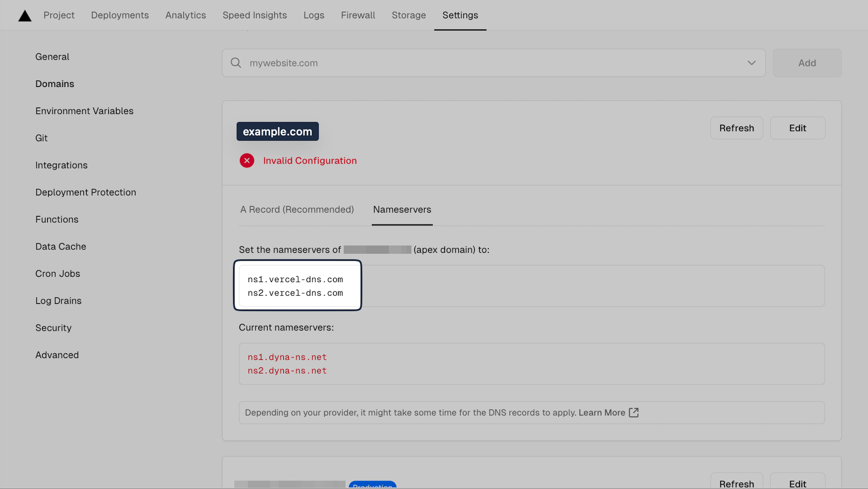Open Security settings in sidebar
The height and width of the screenshot is (489, 868).
[53, 328]
